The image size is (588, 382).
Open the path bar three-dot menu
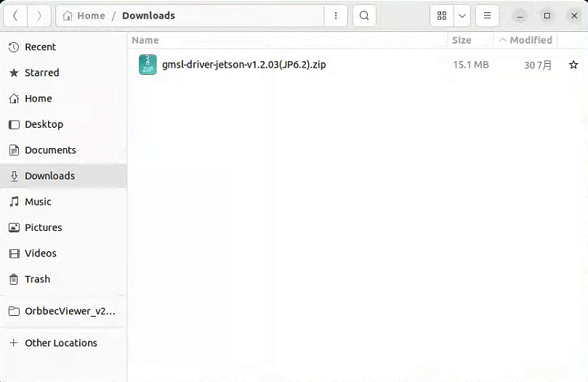coord(336,16)
